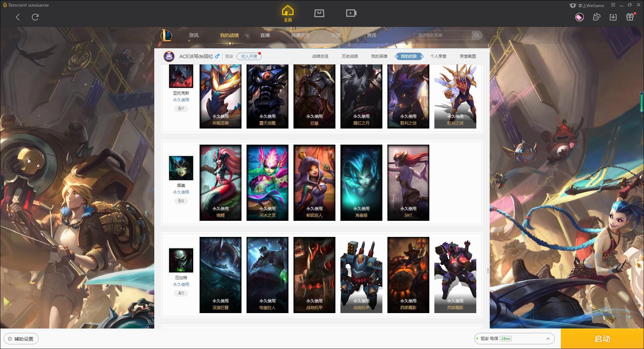Viewport: 644px width, 349px height.
Task: Open the 战绩总览 sub-tab
Action: 320,56
